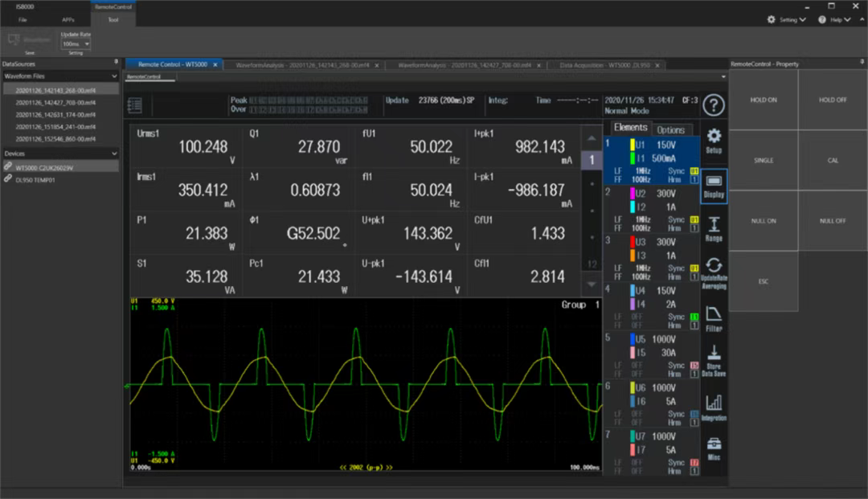Click the link icon beside DL950 TEMP01
The image size is (868, 499).
pos(8,178)
